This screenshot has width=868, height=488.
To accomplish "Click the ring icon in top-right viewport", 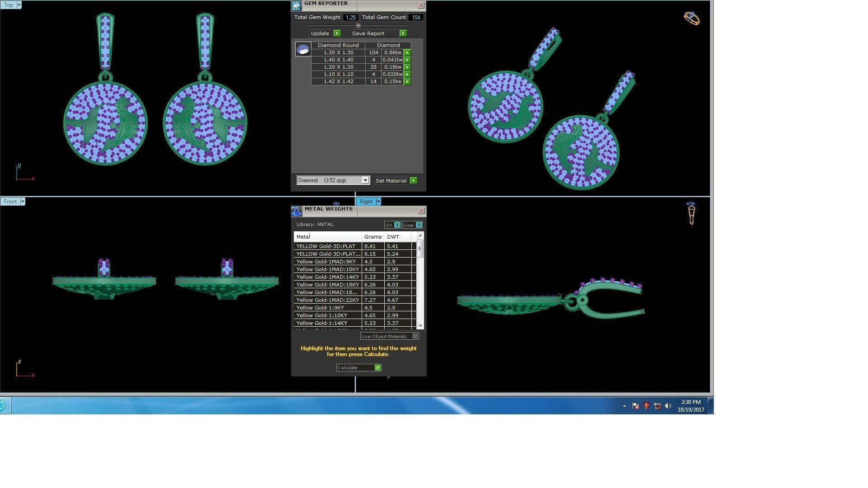I will (691, 18).
